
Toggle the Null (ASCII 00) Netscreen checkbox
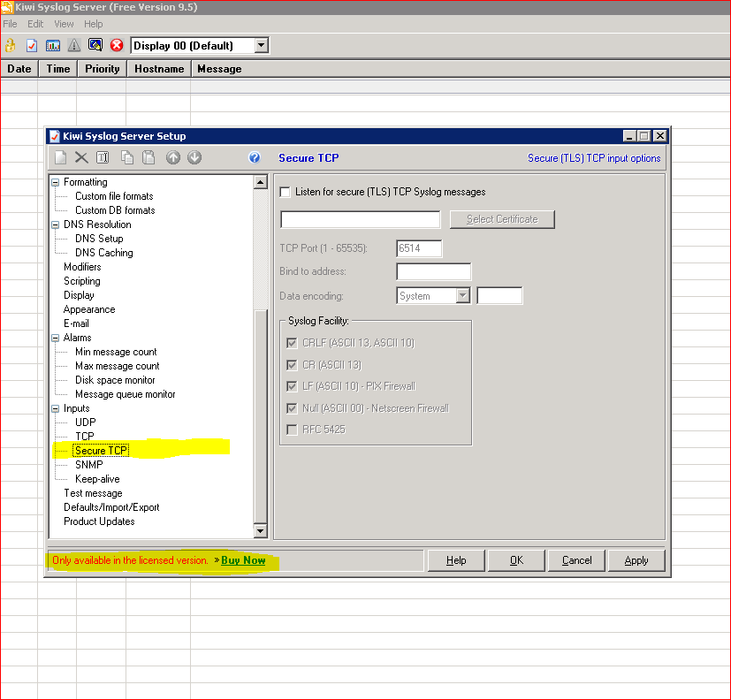(x=292, y=408)
